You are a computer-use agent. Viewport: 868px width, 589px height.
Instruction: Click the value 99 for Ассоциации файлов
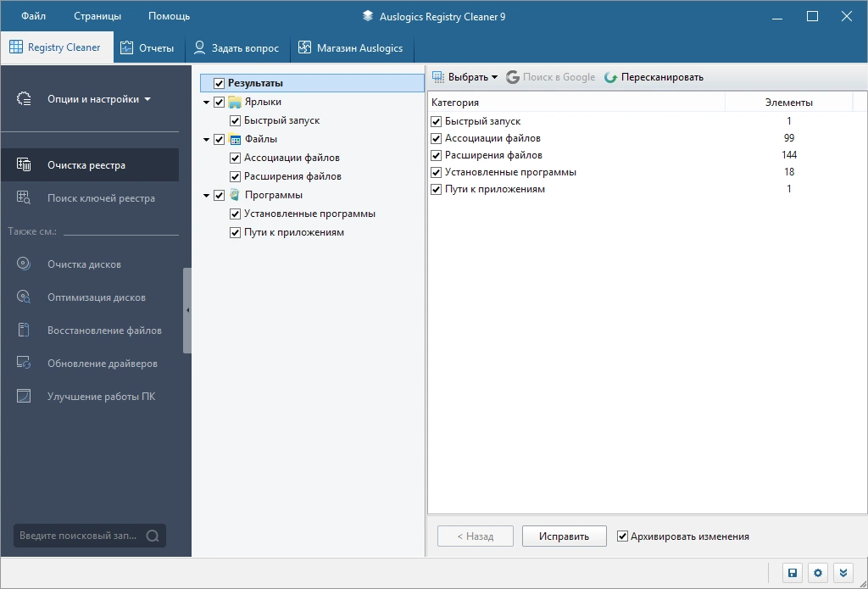click(x=789, y=138)
